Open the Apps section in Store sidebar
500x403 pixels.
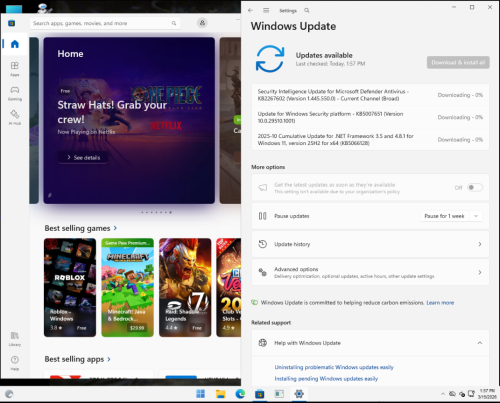click(x=15, y=69)
